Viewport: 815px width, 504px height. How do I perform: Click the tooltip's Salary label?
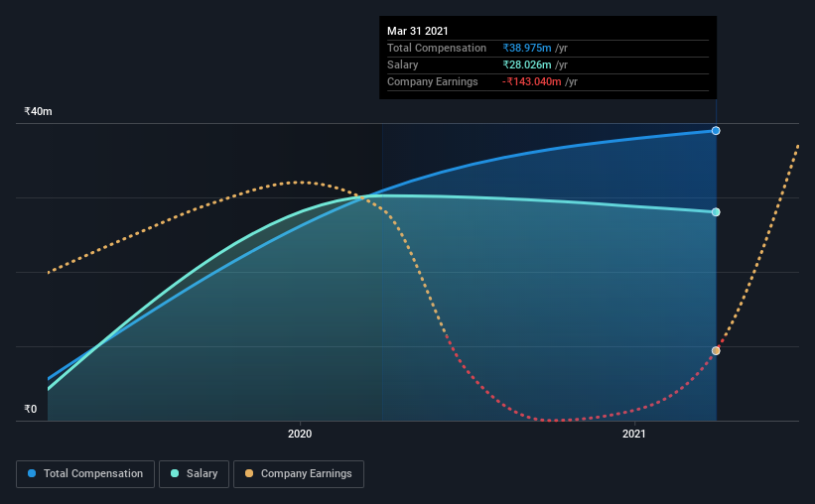(x=402, y=64)
